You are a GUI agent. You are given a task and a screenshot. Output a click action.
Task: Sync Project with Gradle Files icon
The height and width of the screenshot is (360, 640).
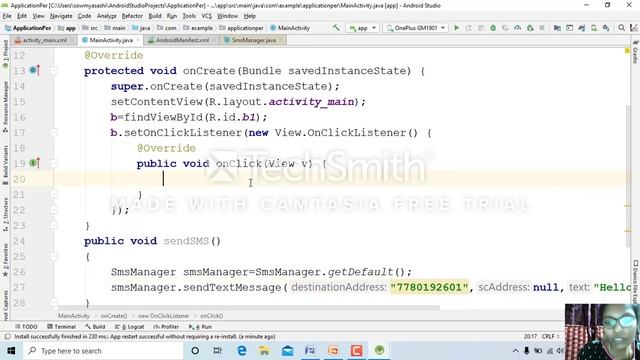click(x=582, y=28)
